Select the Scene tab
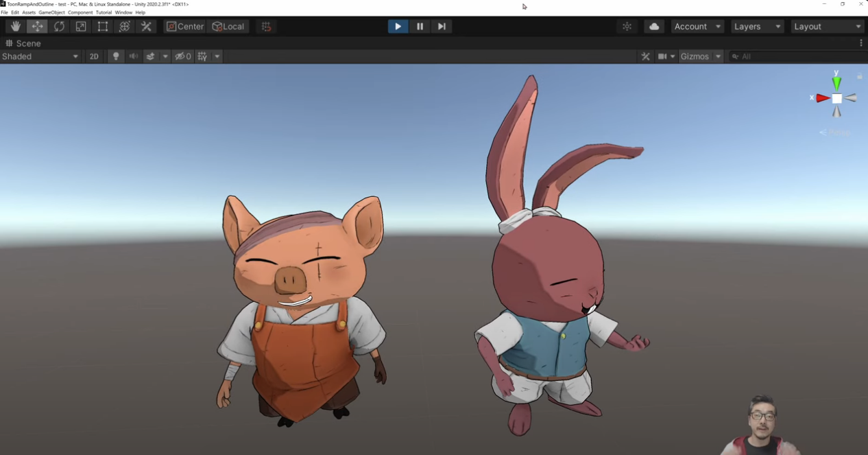 (23, 43)
